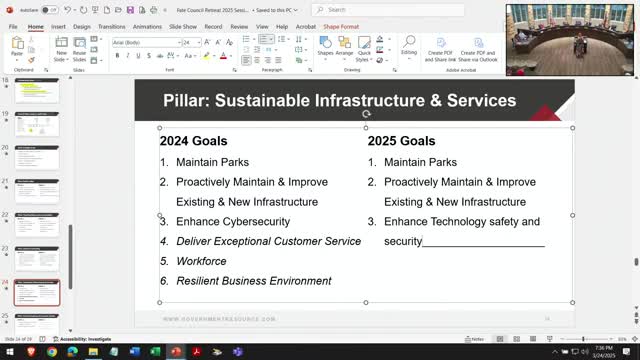Open the Font name combo box
Screen dimensions: 640x360
click(x=147, y=42)
